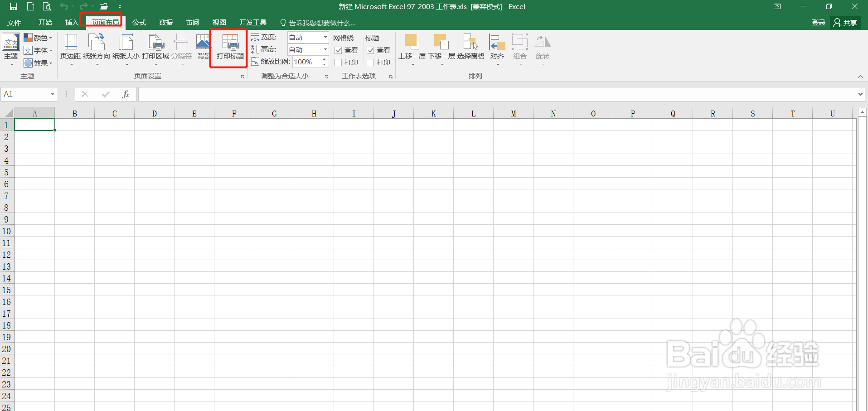The width and height of the screenshot is (868, 411).
Task: Switch to the Insert (插入) tab
Action: [72, 23]
